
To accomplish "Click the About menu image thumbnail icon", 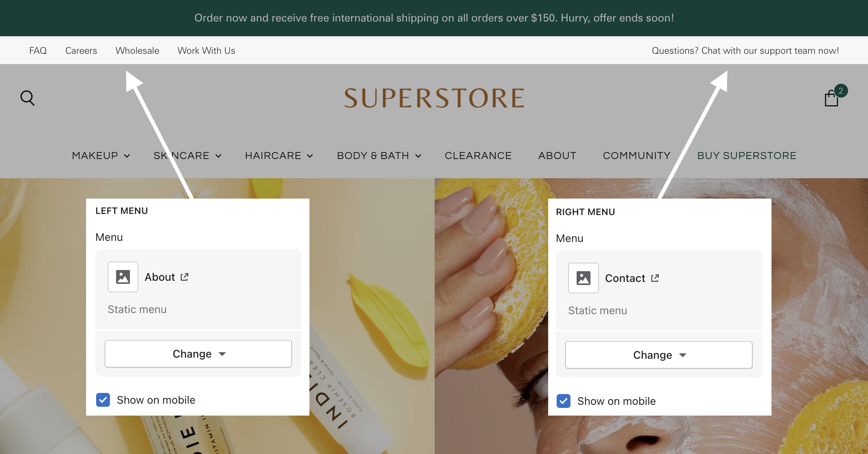I will (x=123, y=277).
